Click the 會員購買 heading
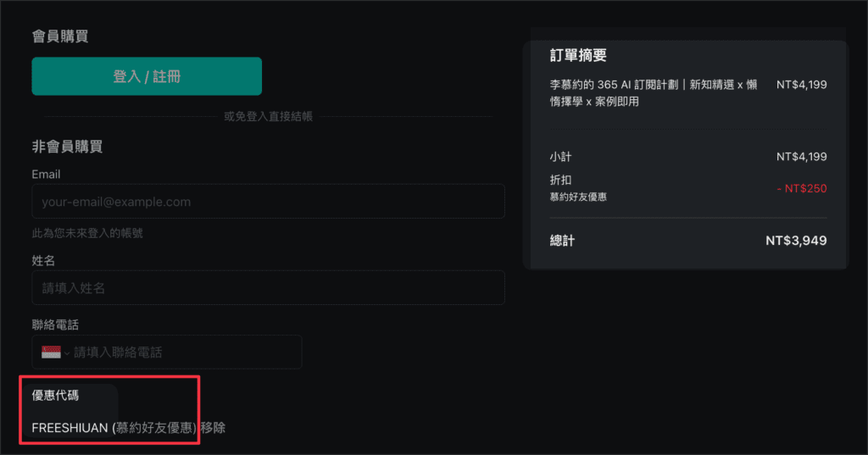Viewport: 868px width, 455px height. pos(60,36)
